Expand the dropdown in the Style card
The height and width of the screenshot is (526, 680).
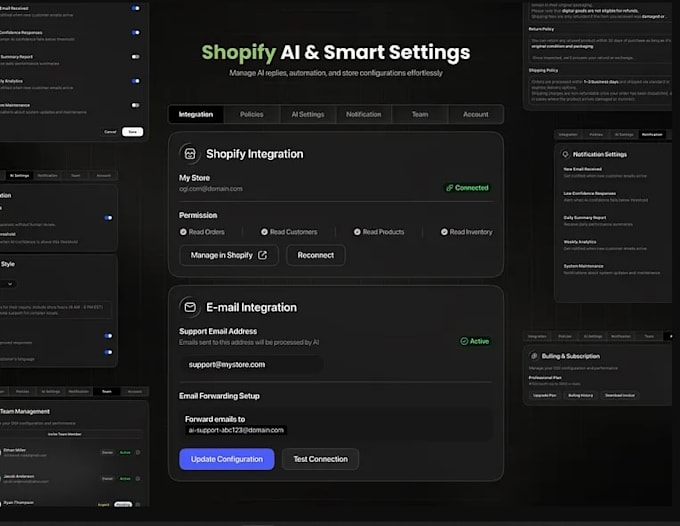coord(9,284)
